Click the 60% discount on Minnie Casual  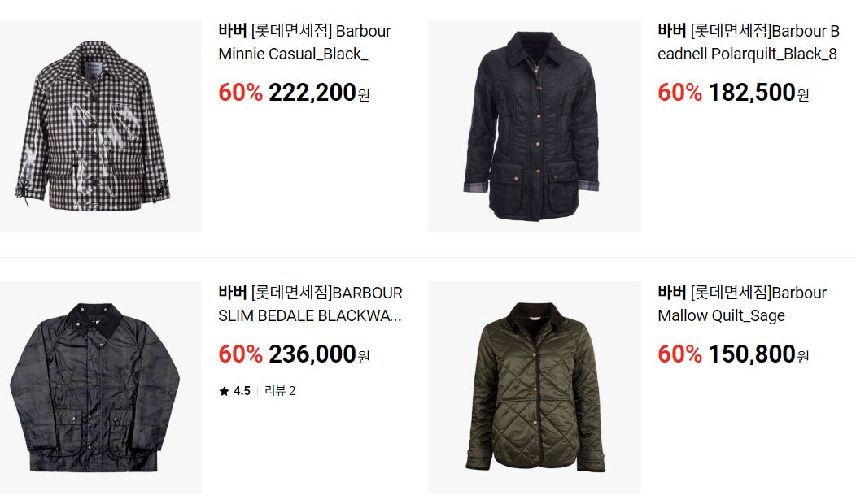(x=241, y=93)
